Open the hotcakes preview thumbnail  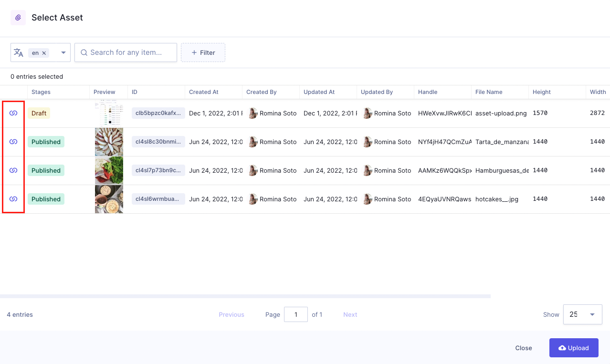[x=109, y=199]
